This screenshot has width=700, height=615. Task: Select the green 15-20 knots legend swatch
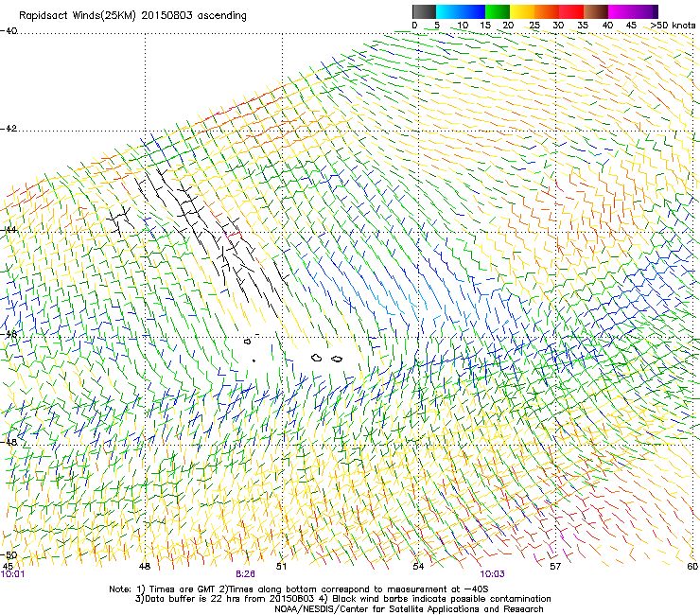click(498, 11)
